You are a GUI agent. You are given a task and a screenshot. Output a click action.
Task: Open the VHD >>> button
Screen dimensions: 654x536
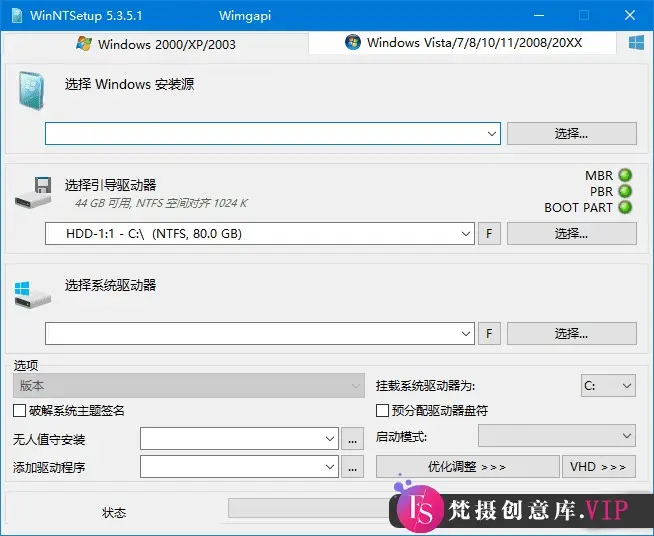(599, 466)
